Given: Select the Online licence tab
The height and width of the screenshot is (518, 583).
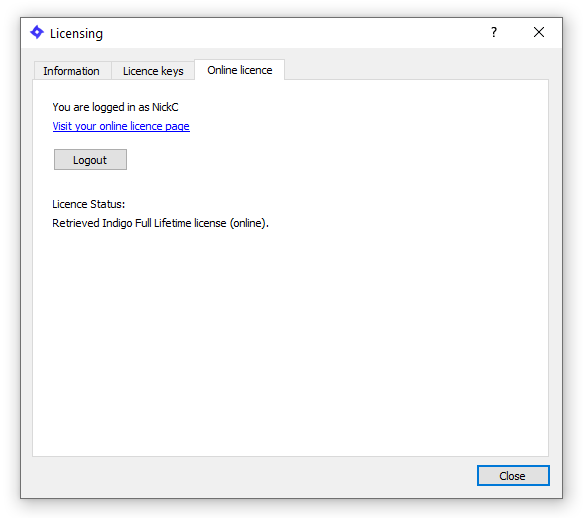Looking at the screenshot, I should [x=239, y=70].
